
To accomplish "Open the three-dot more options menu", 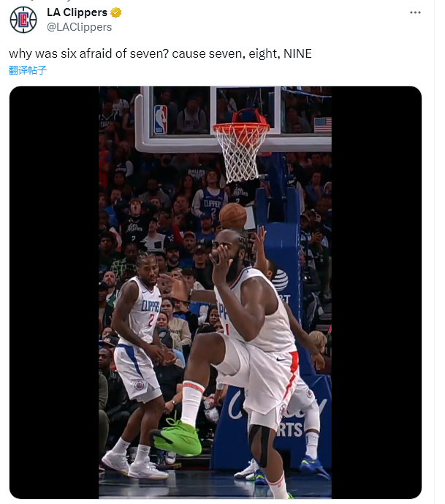I will pos(415,12).
